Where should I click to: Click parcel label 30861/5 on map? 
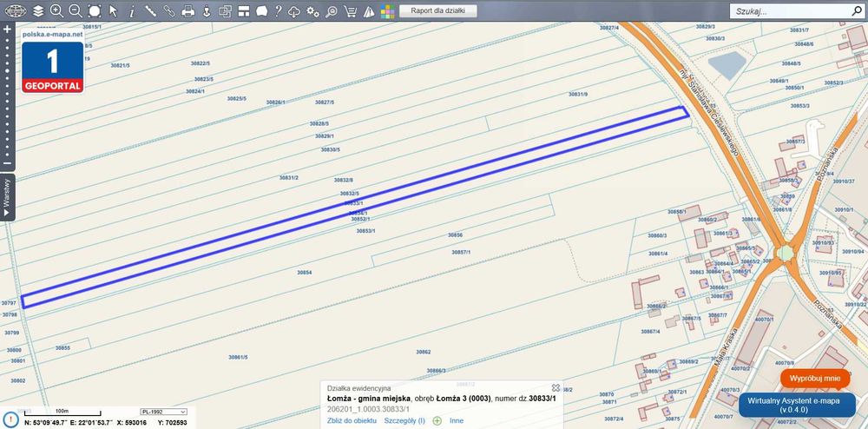pyautogui.click(x=238, y=357)
